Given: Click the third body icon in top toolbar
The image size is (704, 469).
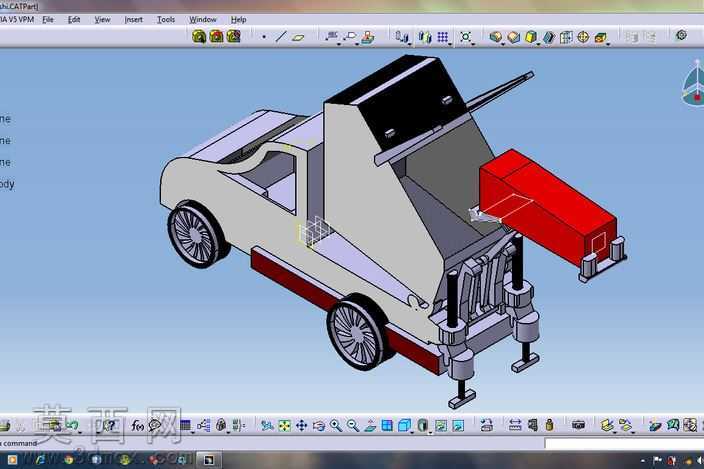Looking at the screenshot, I should (233, 36).
